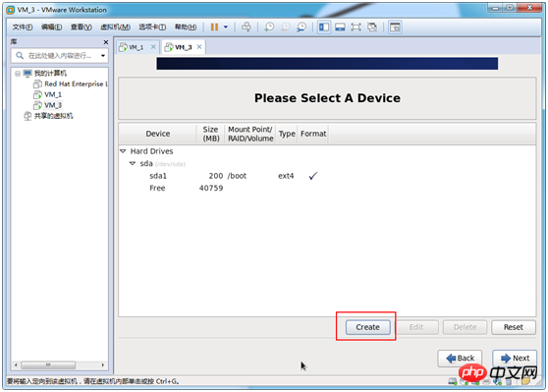Toggle the library sidebar view icon
The width and height of the screenshot is (548, 392).
point(324,27)
